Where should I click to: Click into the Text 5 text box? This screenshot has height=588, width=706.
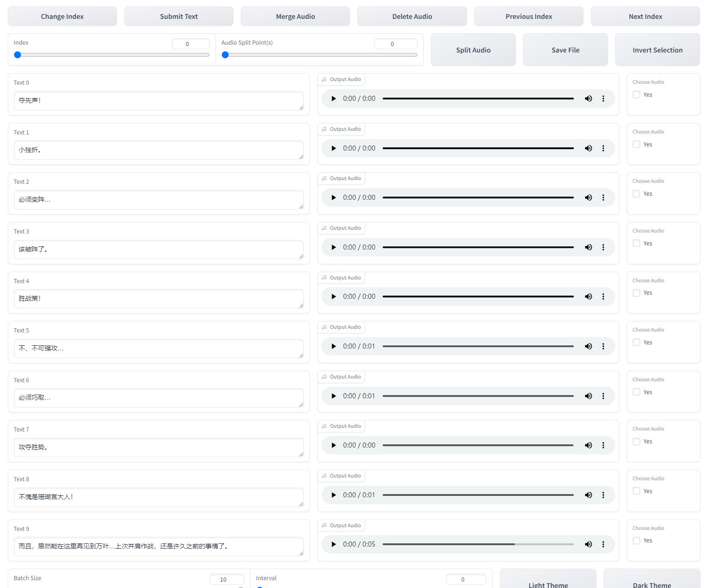[x=159, y=349]
